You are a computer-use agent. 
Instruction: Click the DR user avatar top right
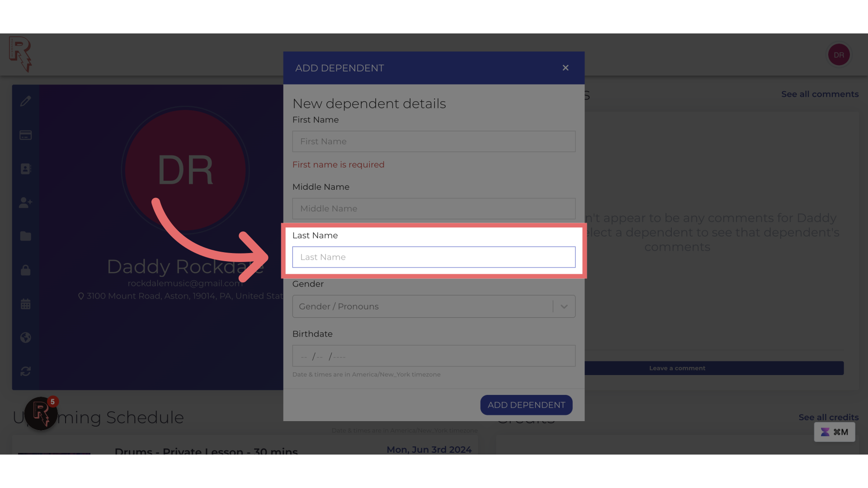(x=839, y=55)
